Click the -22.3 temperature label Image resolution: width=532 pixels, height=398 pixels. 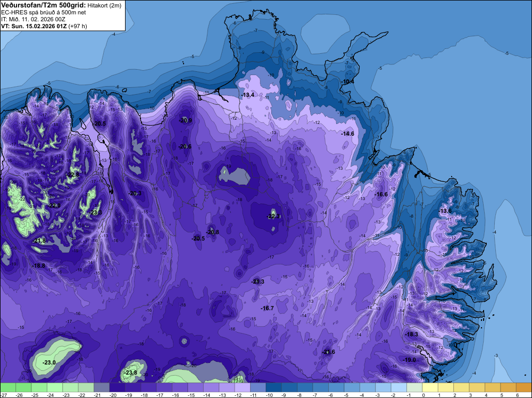click(x=273, y=216)
